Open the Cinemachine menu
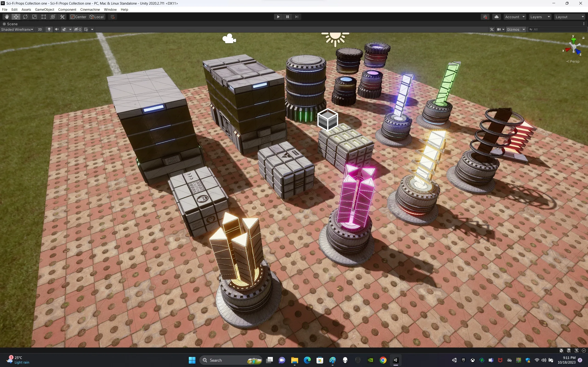 pos(90,9)
